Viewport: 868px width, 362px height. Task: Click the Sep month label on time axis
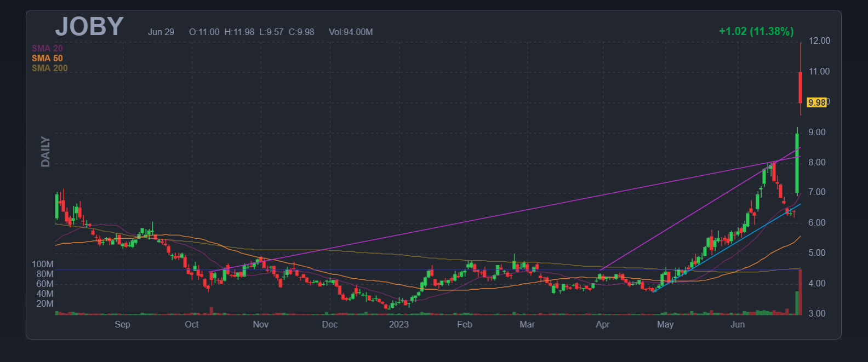coord(123,324)
